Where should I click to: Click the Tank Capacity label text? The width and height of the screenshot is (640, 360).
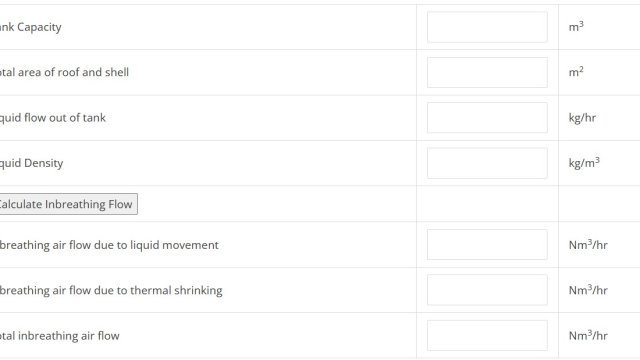point(31,27)
